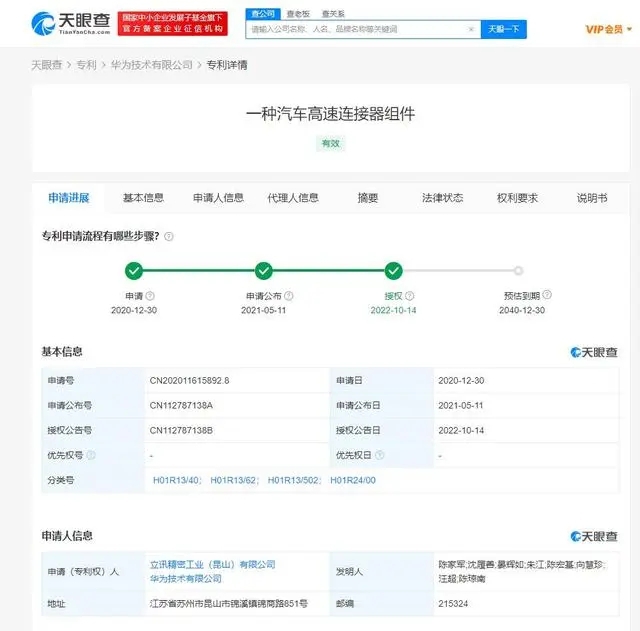
Task: Open the 摘要 tab
Action: (368, 198)
